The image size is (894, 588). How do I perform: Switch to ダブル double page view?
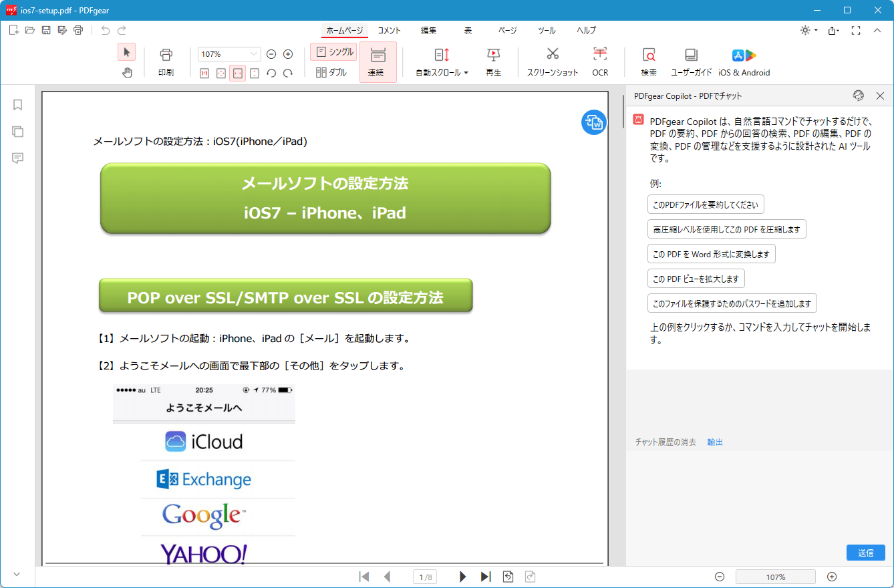click(331, 73)
